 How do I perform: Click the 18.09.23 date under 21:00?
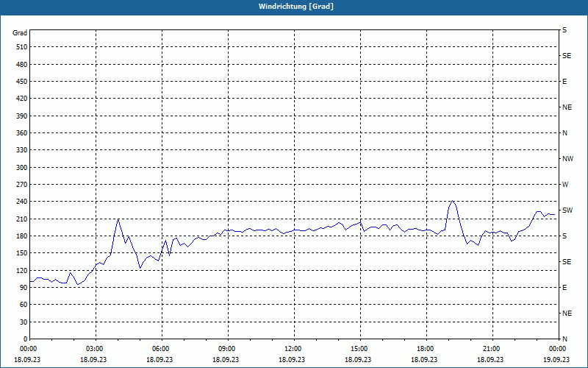click(490, 359)
